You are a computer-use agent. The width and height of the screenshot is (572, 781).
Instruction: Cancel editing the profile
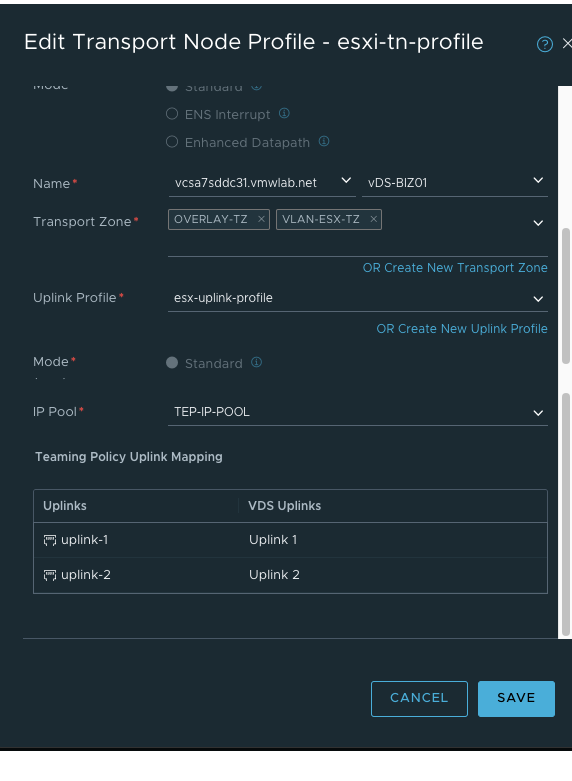tap(419, 698)
